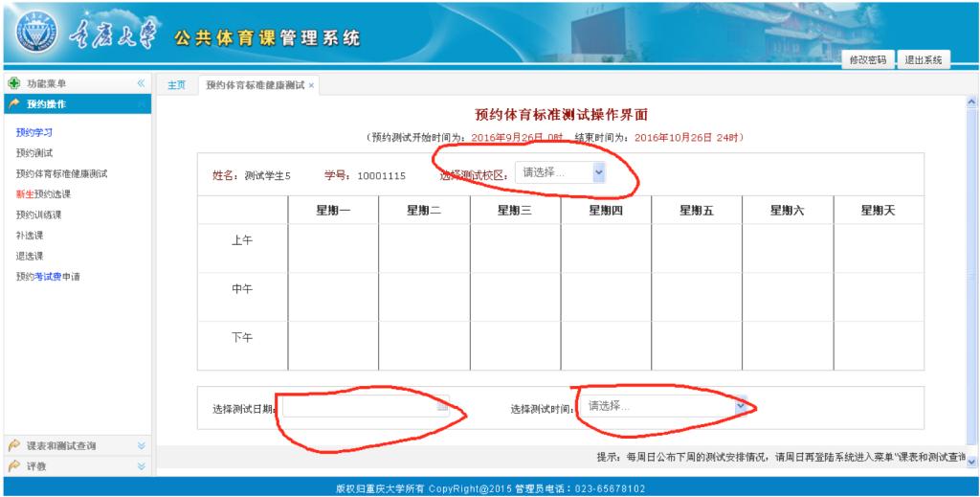
Task: Open the calendar picker icon for 选择测试日期
Action: [441, 407]
